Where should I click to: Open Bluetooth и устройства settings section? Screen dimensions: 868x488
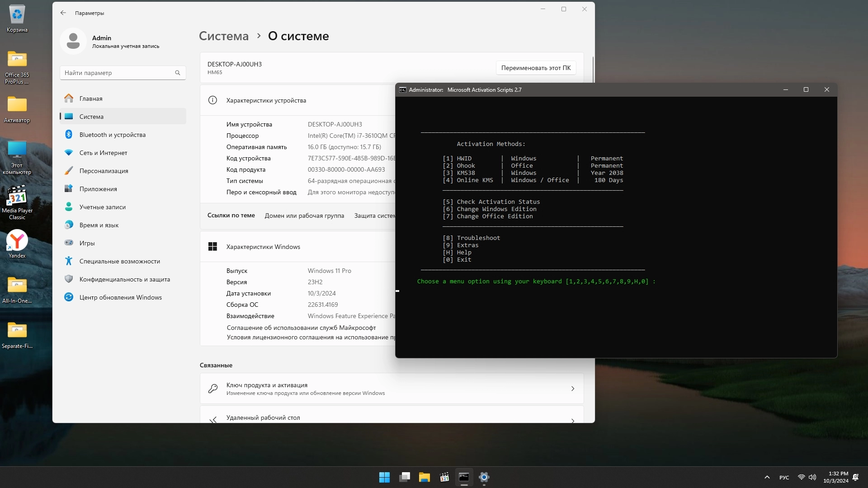coord(112,135)
